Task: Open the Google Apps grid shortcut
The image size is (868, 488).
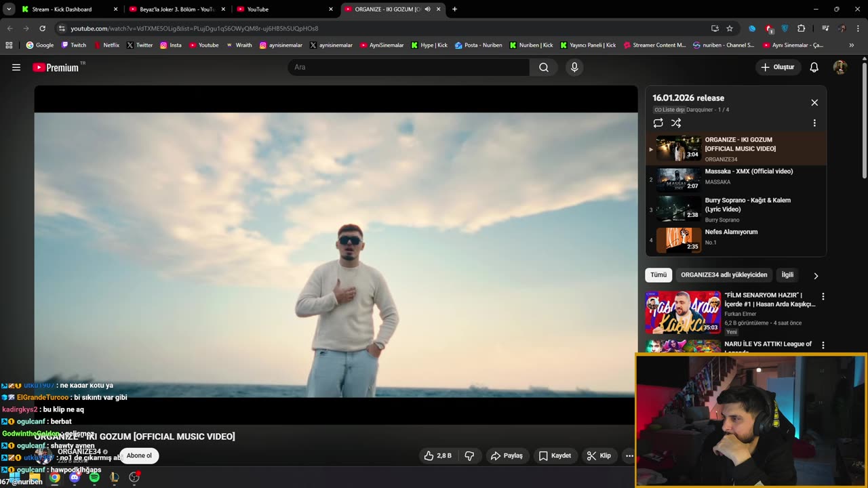Action: (9, 45)
